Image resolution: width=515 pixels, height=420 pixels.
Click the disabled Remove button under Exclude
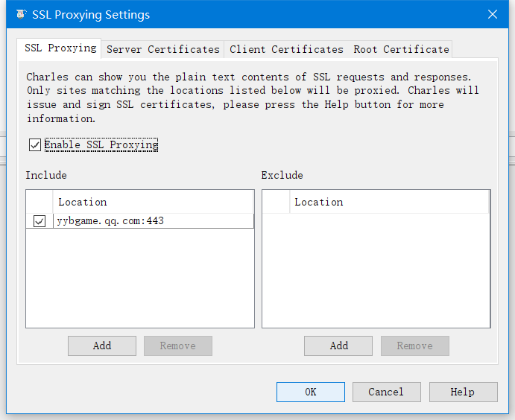(x=415, y=346)
